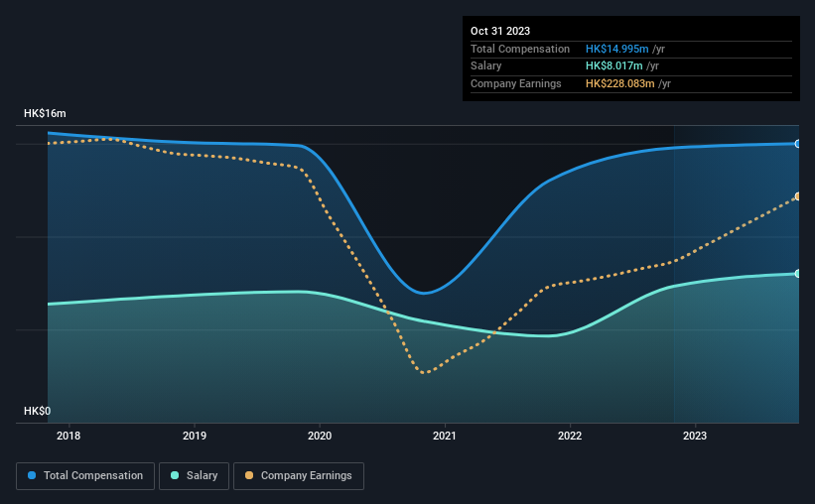Click the Salary endpoint marker
815x504 pixels.
[797, 273]
